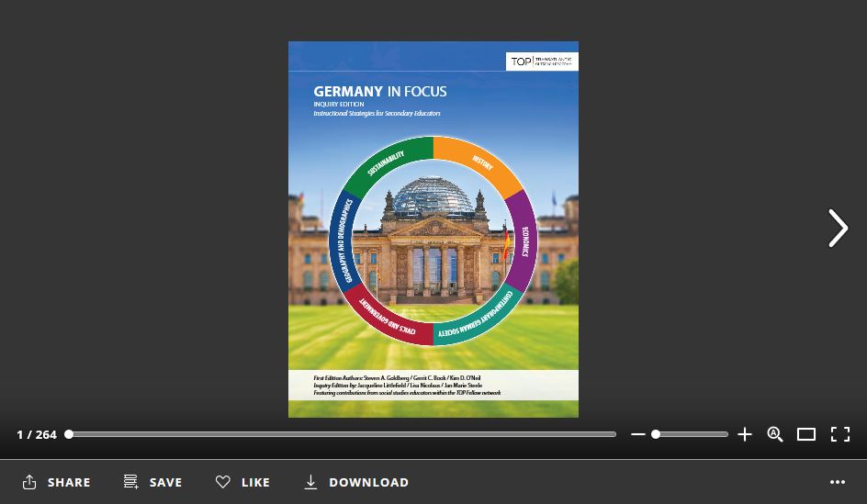Click the SAVE button label
Screen dimensions: 867x504
click(x=165, y=483)
